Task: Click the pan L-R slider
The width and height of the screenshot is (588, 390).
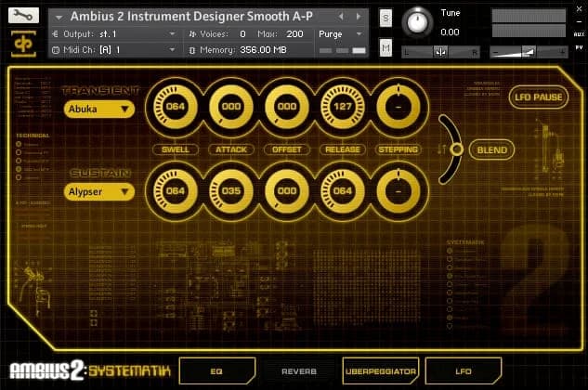Action: pyautogui.click(x=440, y=52)
